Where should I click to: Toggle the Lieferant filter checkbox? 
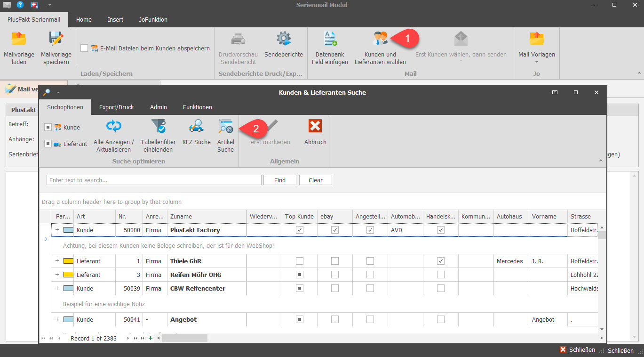point(48,144)
